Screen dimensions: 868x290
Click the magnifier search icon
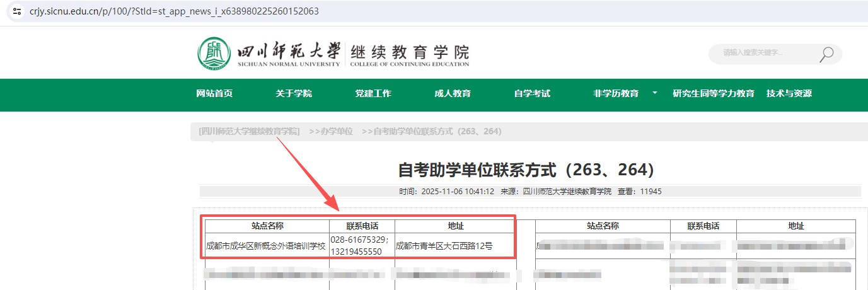point(826,54)
